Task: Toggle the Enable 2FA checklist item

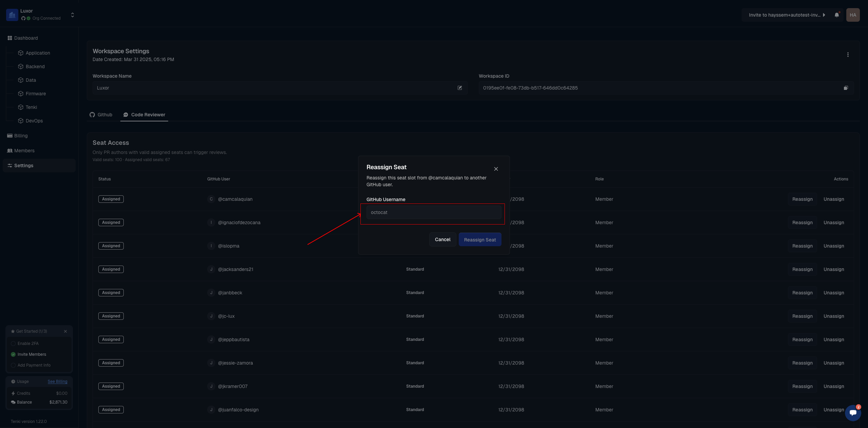Action: (x=13, y=344)
